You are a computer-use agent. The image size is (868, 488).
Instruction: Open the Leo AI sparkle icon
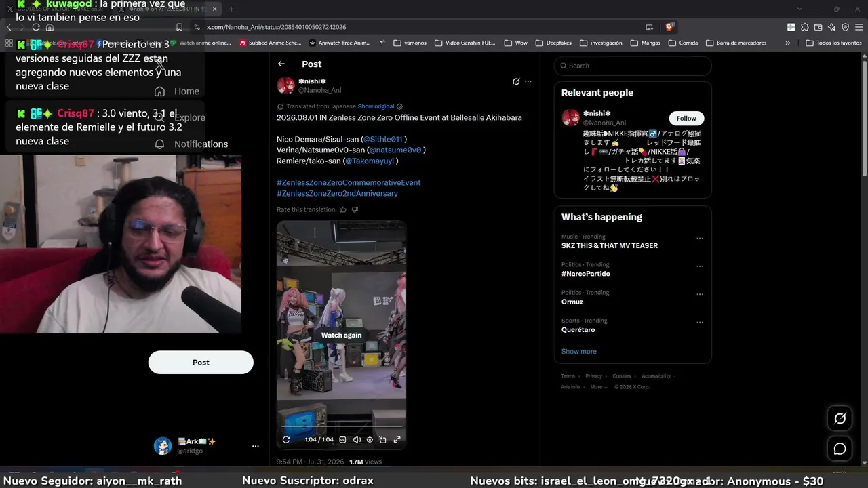[x=831, y=27]
